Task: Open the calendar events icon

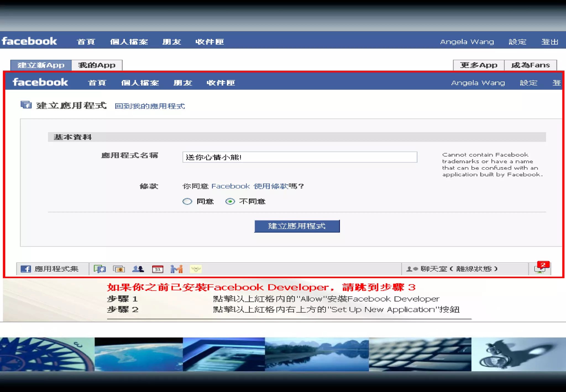Action: pos(158,269)
